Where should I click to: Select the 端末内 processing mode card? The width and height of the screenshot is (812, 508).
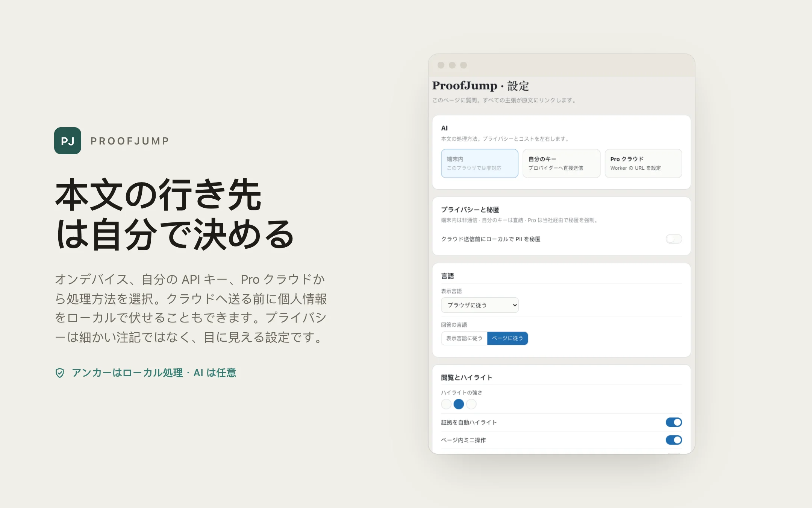479,163
